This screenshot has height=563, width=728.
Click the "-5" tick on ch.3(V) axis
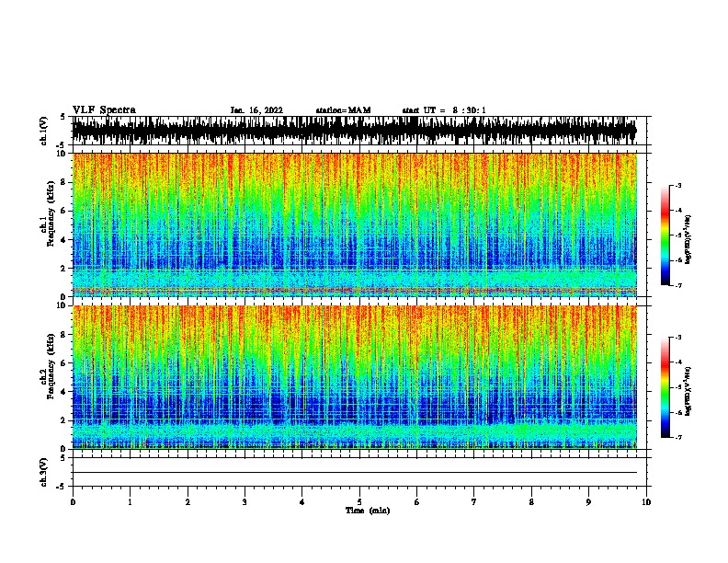point(61,487)
